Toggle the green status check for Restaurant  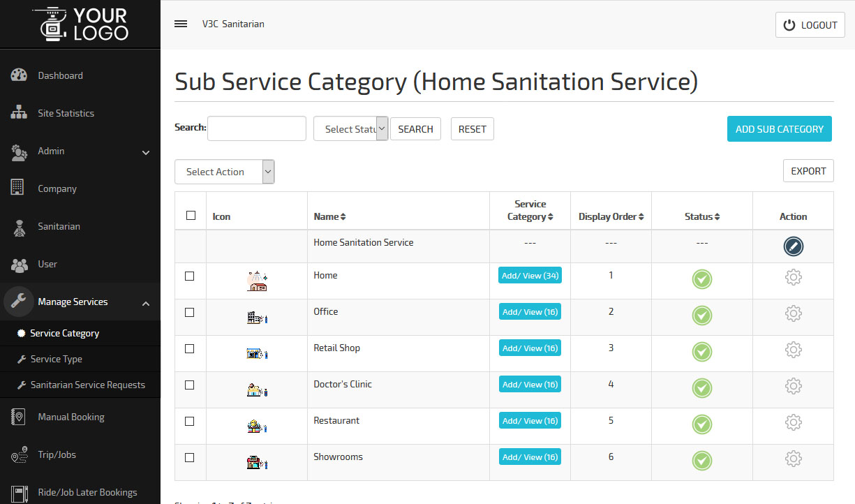(x=701, y=424)
